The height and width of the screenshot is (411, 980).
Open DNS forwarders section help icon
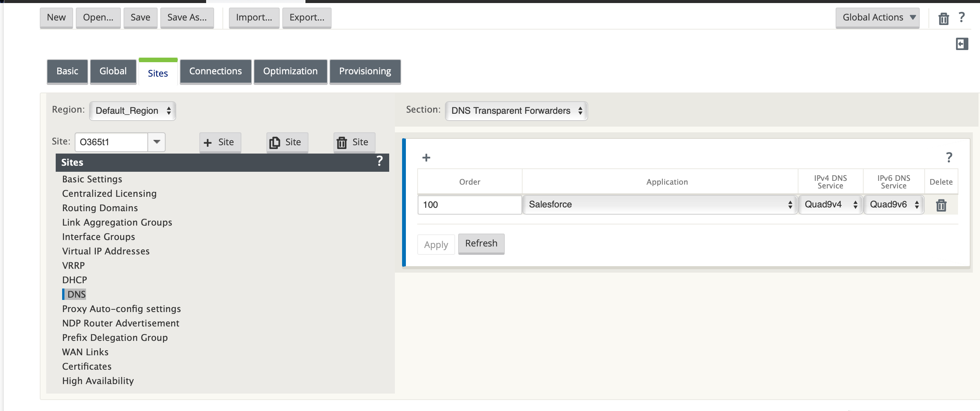click(x=949, y=157)
